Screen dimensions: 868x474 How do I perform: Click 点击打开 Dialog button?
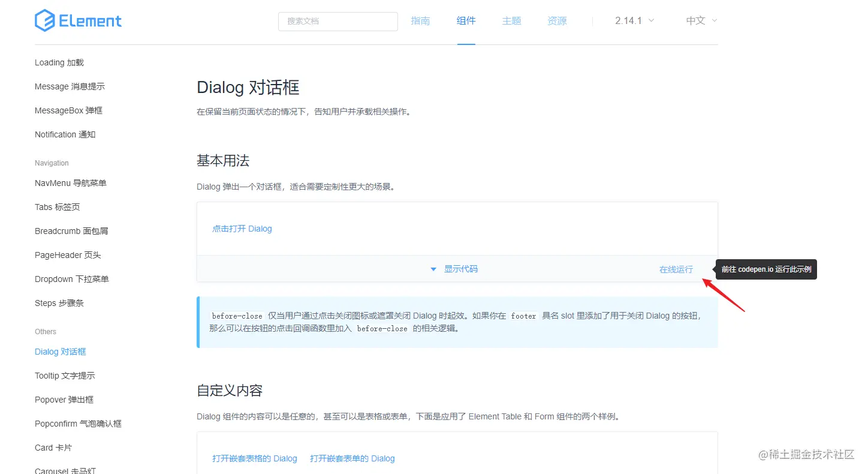[x=242, y=229]
